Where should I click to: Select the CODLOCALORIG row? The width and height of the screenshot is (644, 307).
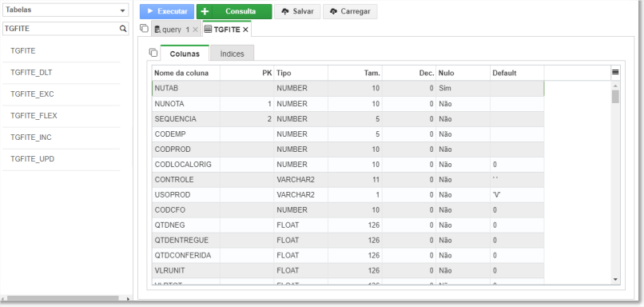(348, 165)
